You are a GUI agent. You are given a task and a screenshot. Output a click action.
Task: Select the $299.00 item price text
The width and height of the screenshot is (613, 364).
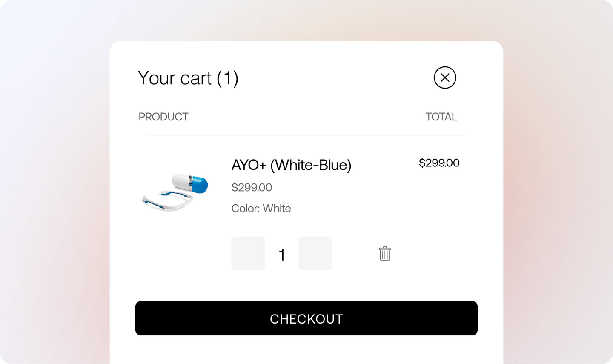click(x=252, y=187)
